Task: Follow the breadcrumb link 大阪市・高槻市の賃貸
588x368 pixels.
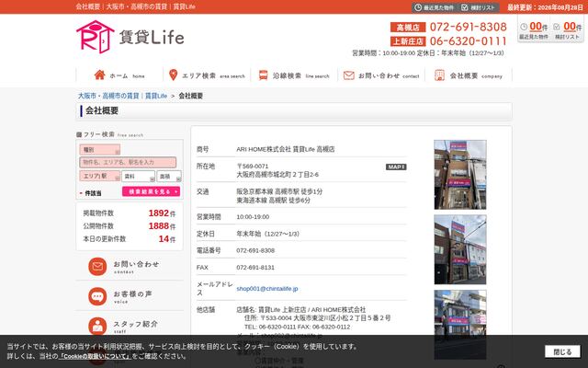Action: pos(122,96)
